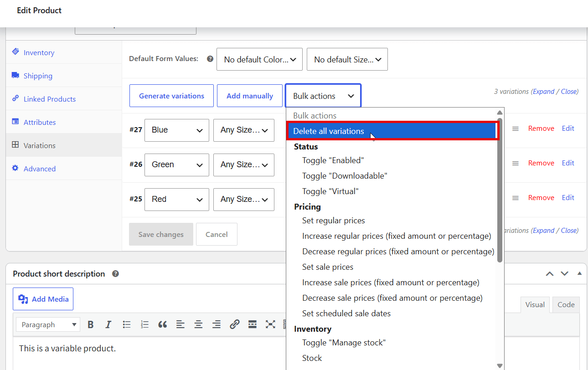The height and width of the screenshot is (370, 588).
Task: Click the Linked Products chain icon
Action: 15,98
